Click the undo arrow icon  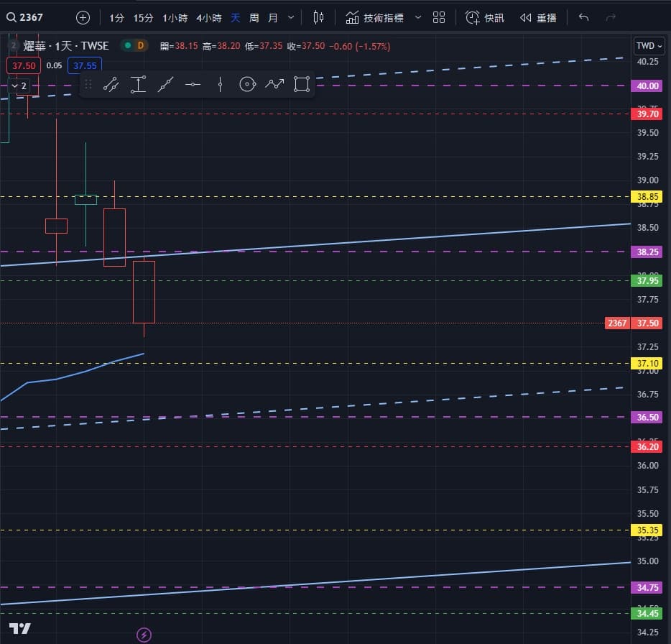583,17
